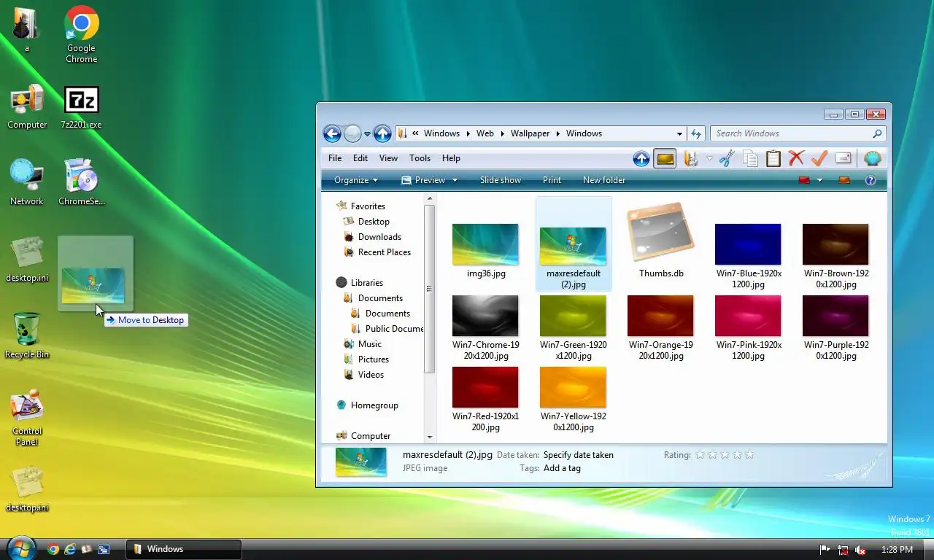Click the greyed Forward arrow in Explorer
The image size is (934, 560).
pyautogui.click(x=352, y=133)
